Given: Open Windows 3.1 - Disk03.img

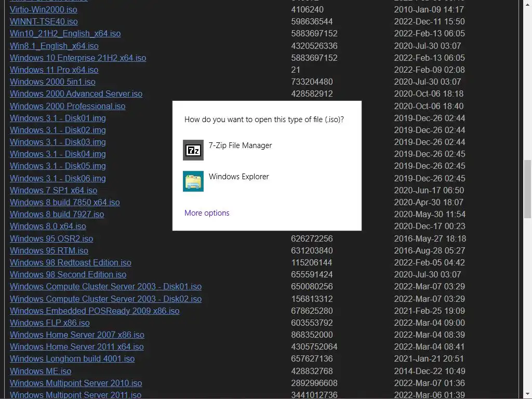Looking at the screenshot, I should pyautogui.click(x=58, y=142).
